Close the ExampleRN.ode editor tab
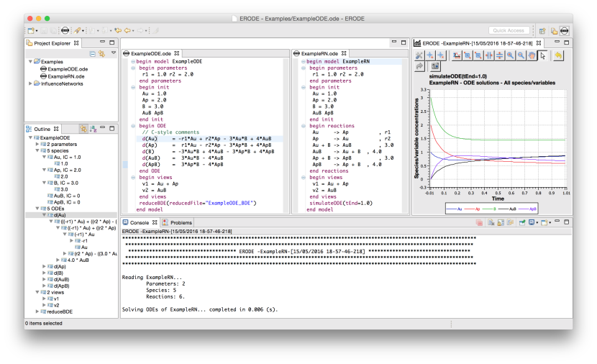 tap(344, 53)
